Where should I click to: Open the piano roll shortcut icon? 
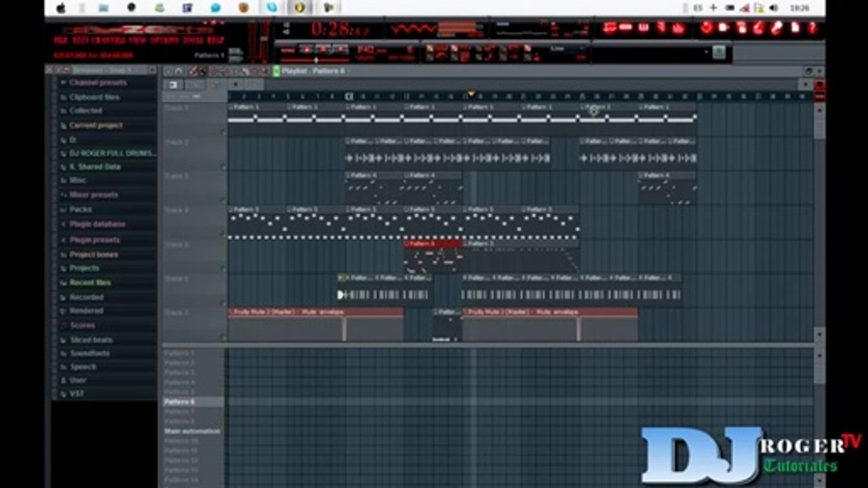(644, 28)
